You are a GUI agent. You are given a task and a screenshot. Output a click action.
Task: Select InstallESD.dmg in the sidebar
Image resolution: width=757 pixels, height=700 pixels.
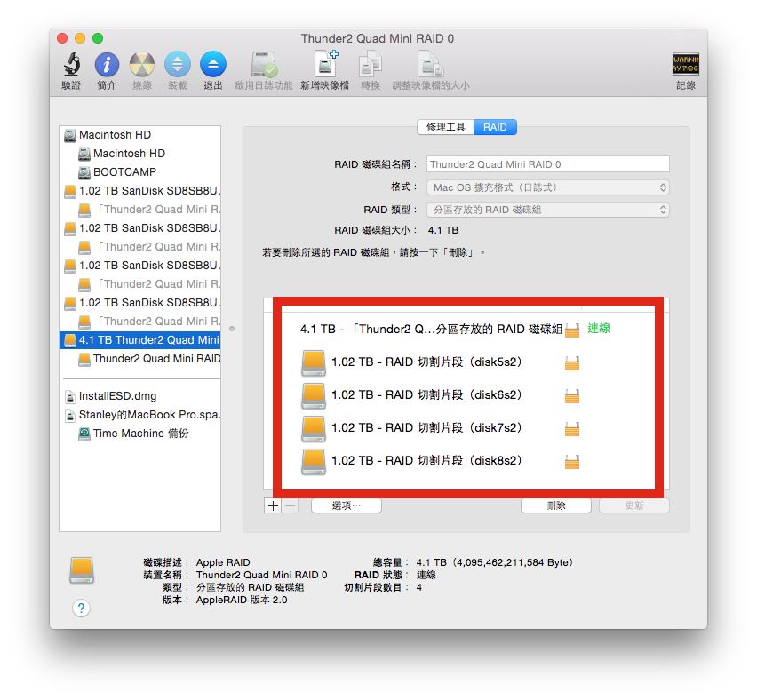117,396
